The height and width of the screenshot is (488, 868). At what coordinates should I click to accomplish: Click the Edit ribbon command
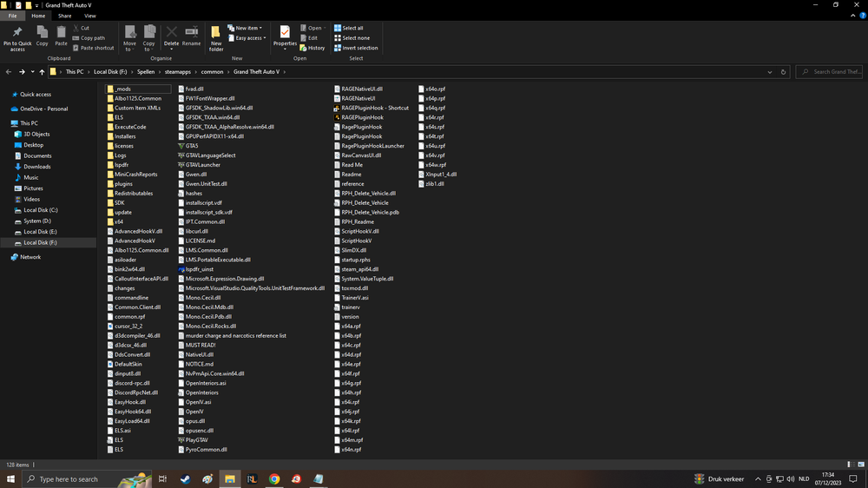(x=309, y=37)
